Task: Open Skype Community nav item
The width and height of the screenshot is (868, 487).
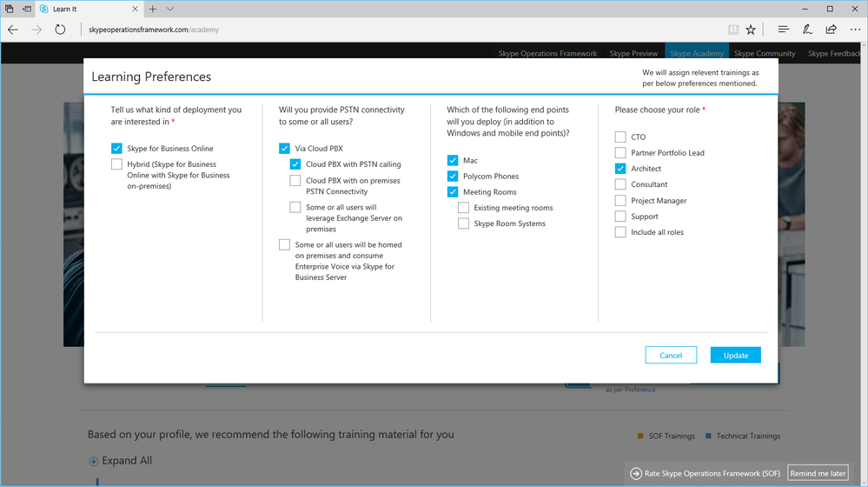Action: click(x=765, y=53)
